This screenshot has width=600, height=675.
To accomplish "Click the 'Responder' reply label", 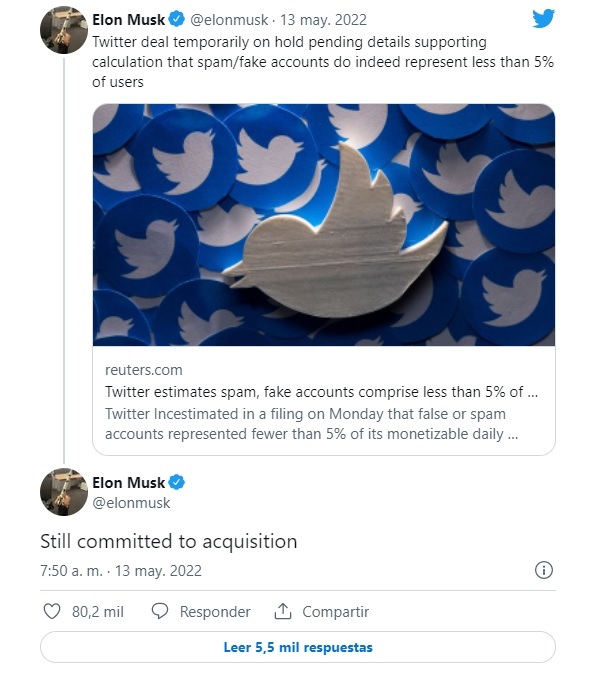I will tap(215, 611).
